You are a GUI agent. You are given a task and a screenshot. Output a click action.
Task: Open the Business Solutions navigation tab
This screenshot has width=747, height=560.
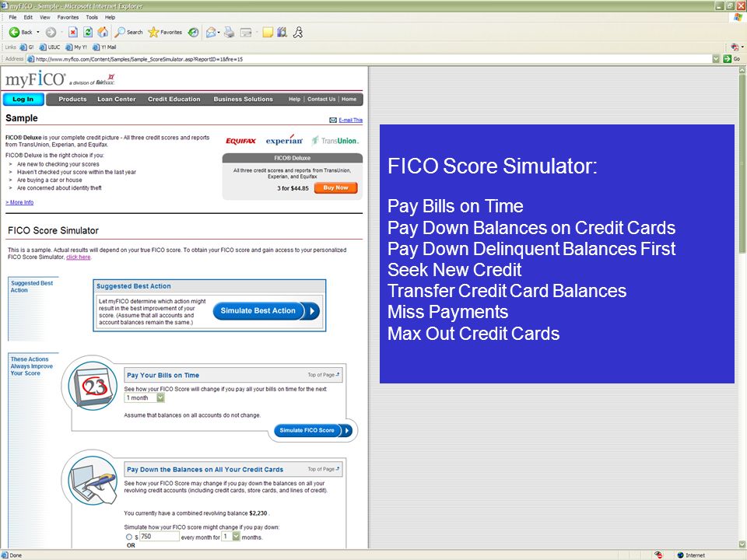coord(243,99)
